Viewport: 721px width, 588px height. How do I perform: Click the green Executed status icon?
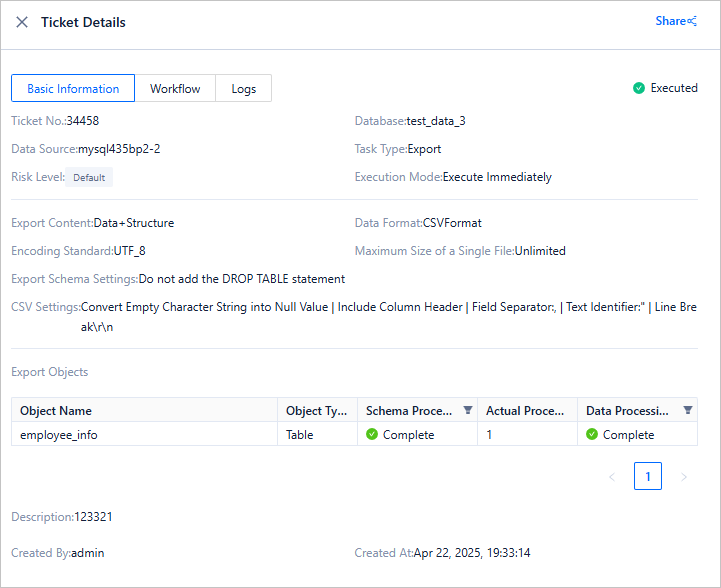tap(639, 88)
